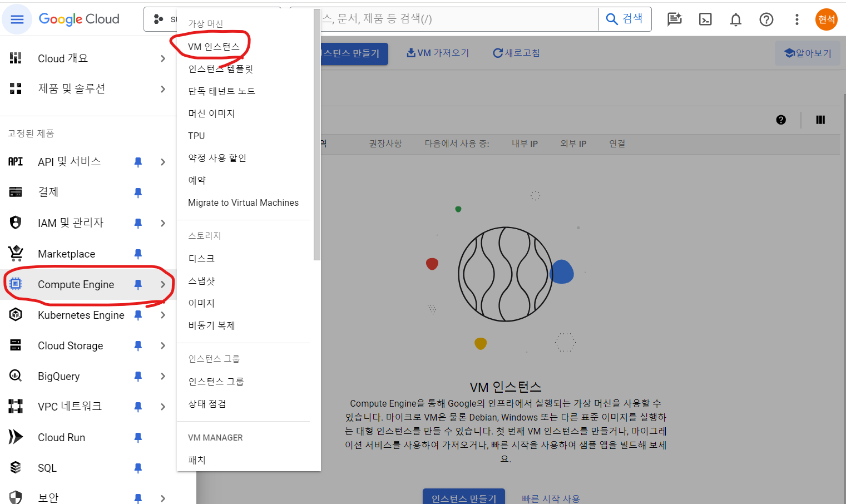846x504 pixels.
Task: Expand IAM 및 관리자 submenu arrow
Action: pos(163,223)
